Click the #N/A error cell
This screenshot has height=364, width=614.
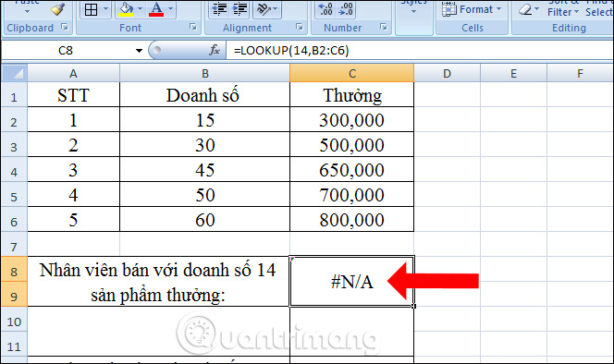click(352, 282)
